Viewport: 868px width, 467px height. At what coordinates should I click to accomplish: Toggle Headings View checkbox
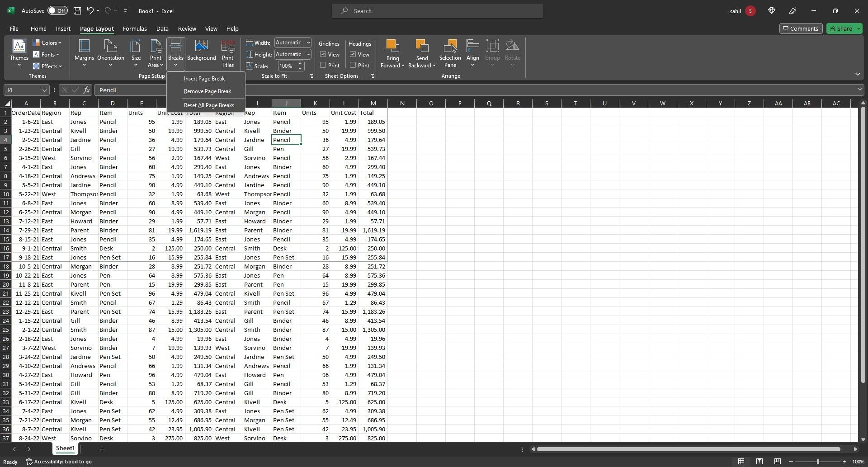coord(353,54)
